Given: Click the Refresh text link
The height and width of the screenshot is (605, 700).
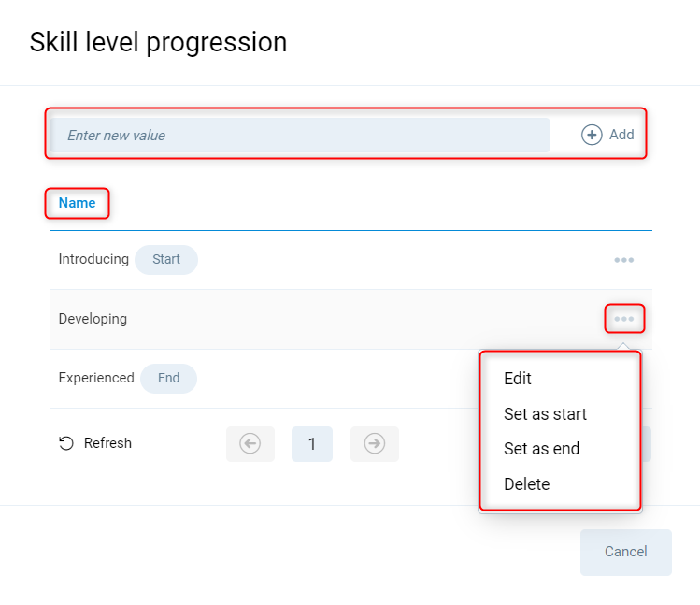Looking at the screenshot, I should (x=107, y=443).
